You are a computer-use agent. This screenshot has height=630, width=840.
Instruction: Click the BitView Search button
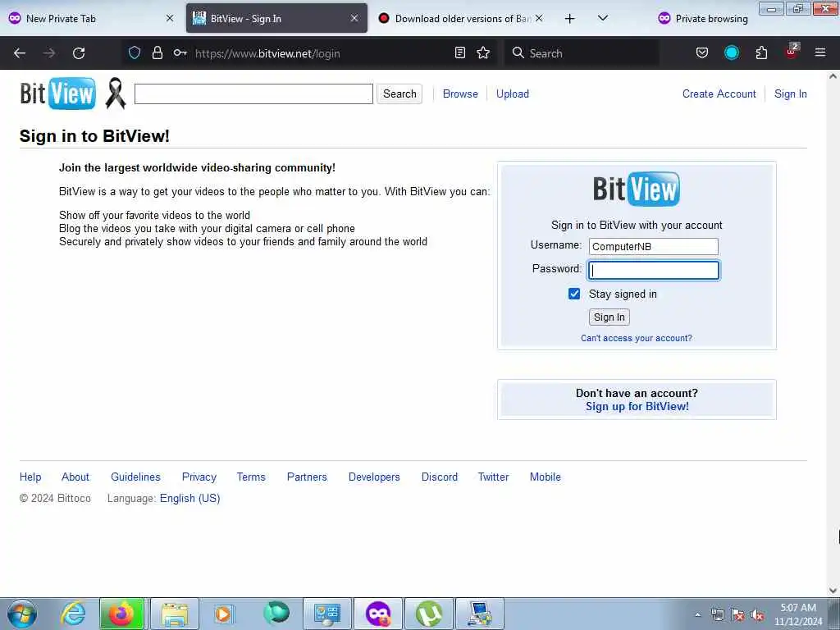click(399, 94)
